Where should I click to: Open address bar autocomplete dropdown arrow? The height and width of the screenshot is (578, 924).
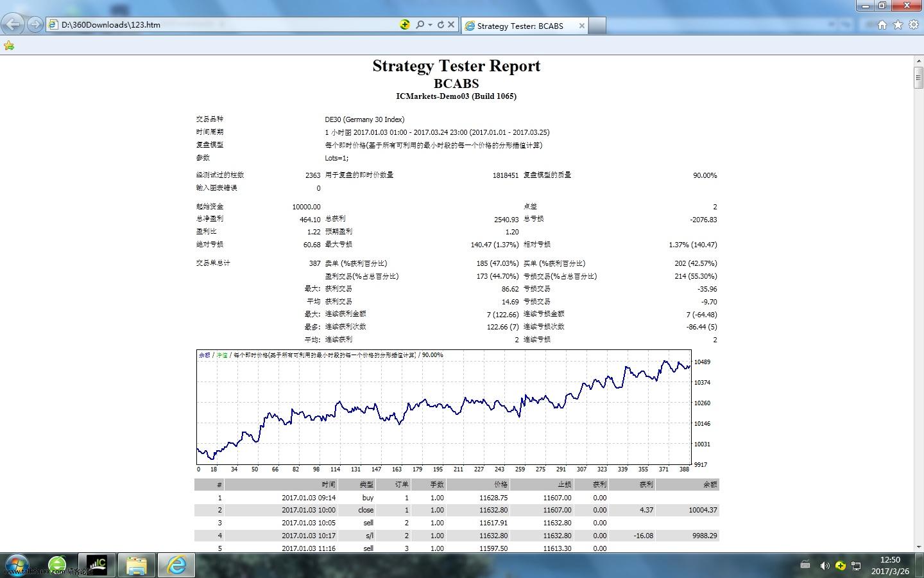click(430, 25)
